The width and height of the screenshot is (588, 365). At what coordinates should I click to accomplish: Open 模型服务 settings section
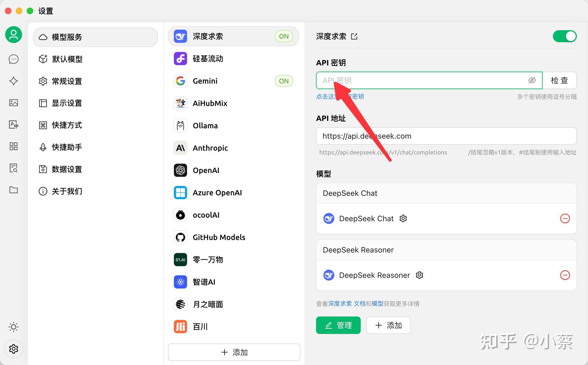pos(95,37)
